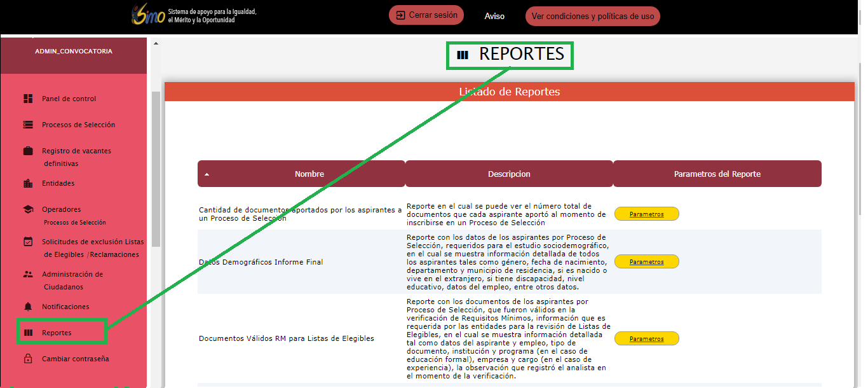Sort the table by Nombre column arrow
This screenshot has height=388, width=868.
click(207, 174)
